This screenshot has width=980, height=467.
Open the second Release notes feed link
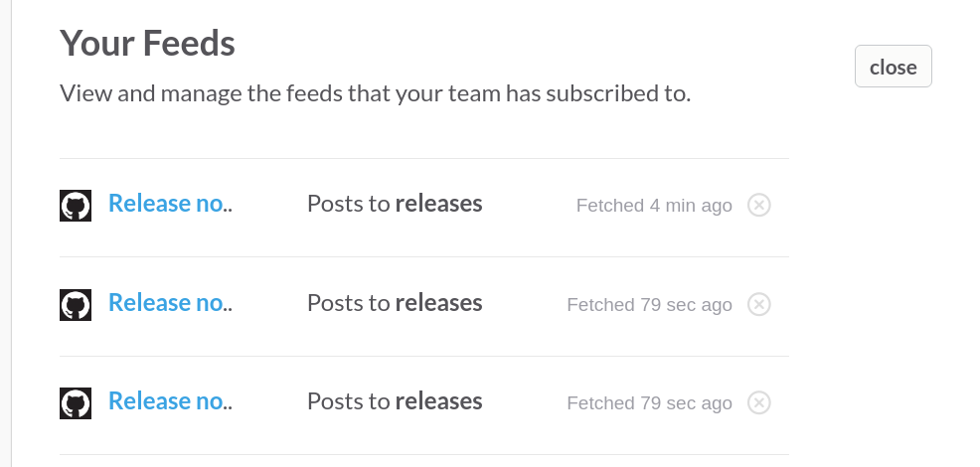(x=169, y=303)
